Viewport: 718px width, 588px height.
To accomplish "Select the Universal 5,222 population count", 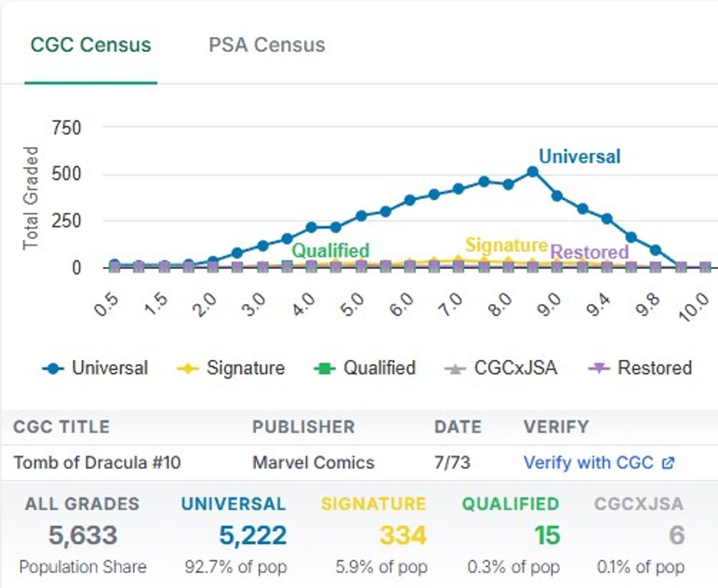I will pos(252,535).
